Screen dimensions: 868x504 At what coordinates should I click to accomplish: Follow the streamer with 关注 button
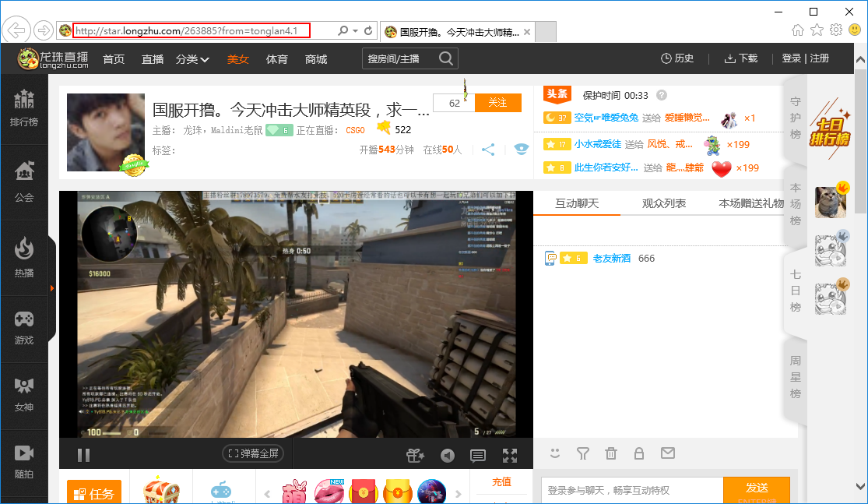click(497, 103)
